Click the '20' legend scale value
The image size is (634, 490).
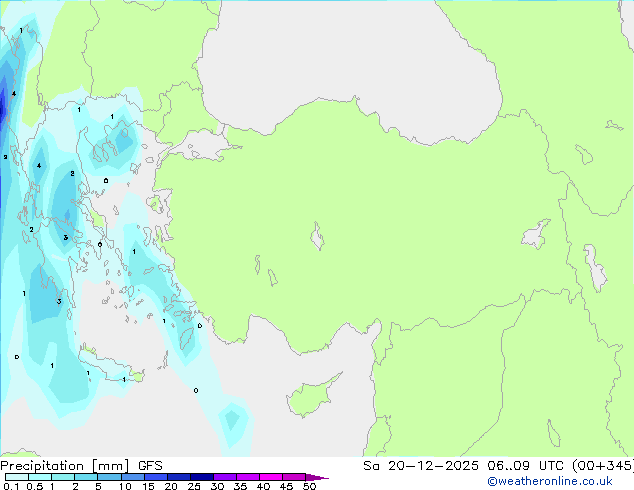(x=171, y=486)
